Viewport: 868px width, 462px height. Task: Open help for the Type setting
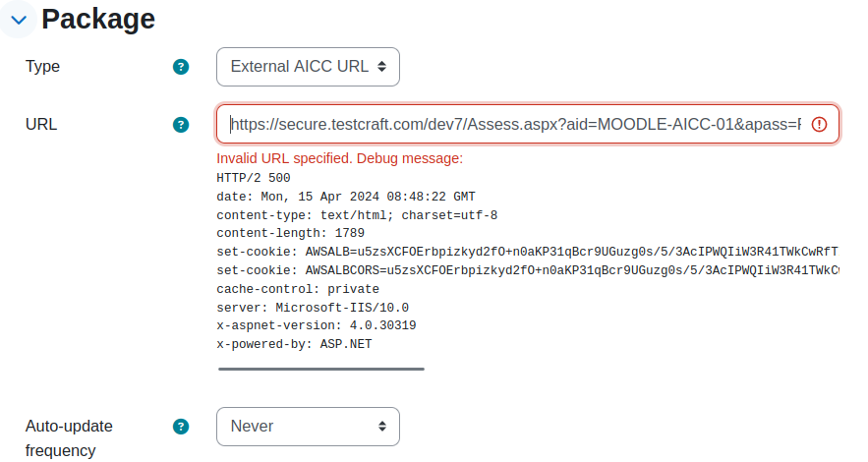coord(181,67)
